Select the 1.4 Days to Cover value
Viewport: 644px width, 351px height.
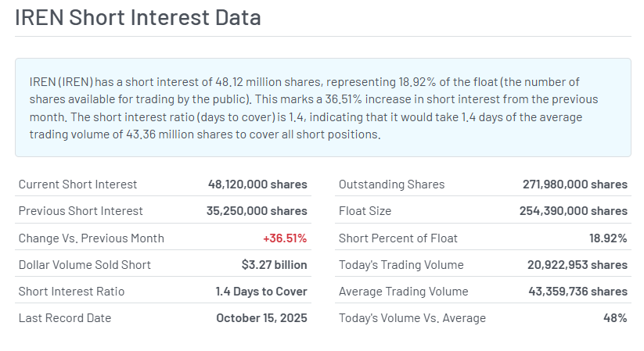pos(261,291)
